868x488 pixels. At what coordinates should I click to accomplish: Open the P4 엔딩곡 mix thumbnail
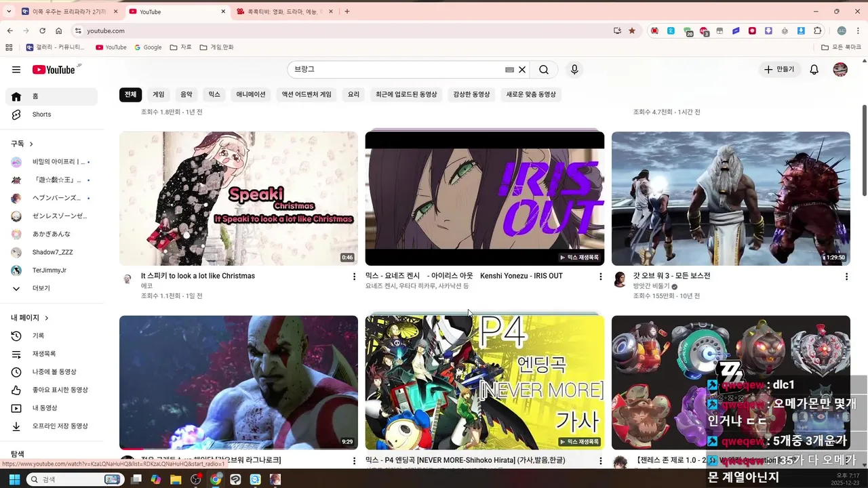pyautogui.click(x=485, y=382)
